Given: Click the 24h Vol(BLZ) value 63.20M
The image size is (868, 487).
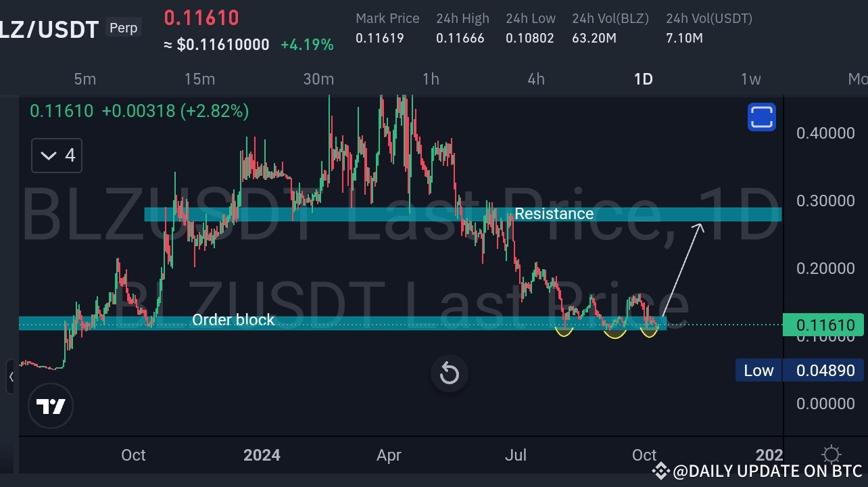Looking at the screenshot, I should (x=594, y=39).
